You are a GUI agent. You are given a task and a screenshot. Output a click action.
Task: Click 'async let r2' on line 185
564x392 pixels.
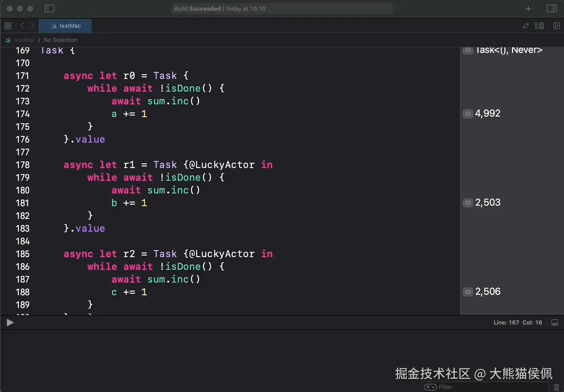coord(99,254)
